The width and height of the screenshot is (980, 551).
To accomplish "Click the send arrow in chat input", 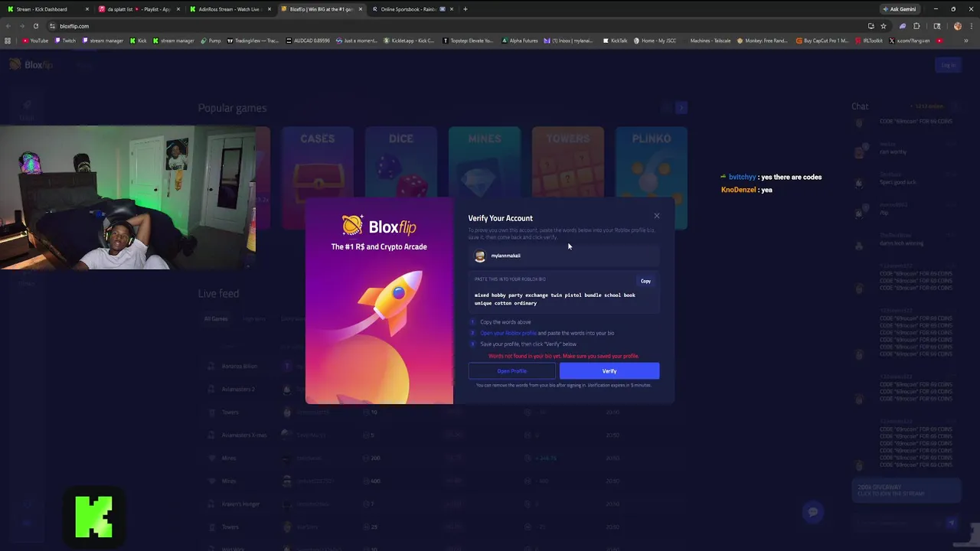I will (951, 523).
